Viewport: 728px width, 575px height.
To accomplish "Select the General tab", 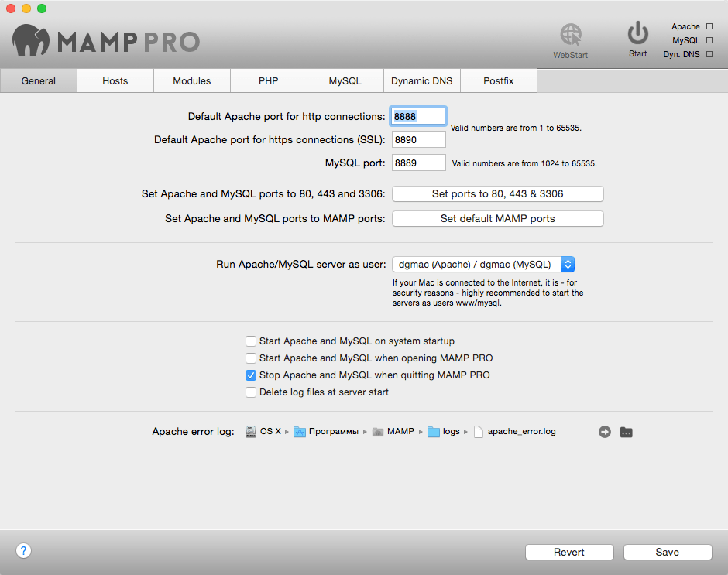I will [39, 80].
